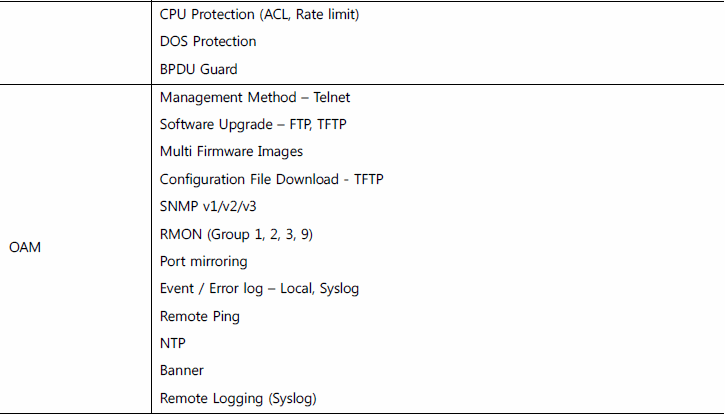Viewport: 725px width, 415px height.
Task: Select the DOS Protection text line
Action: 208,42
